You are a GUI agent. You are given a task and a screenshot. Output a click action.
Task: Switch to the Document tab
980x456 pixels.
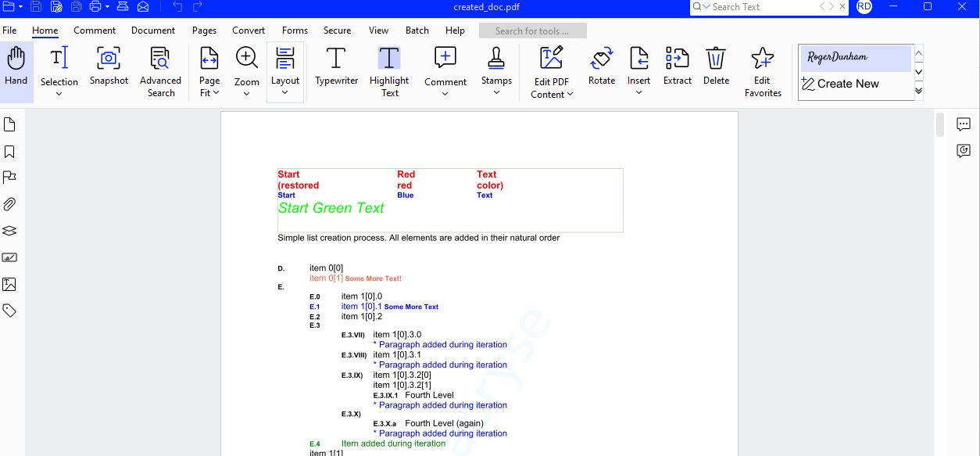pos(153,31)
